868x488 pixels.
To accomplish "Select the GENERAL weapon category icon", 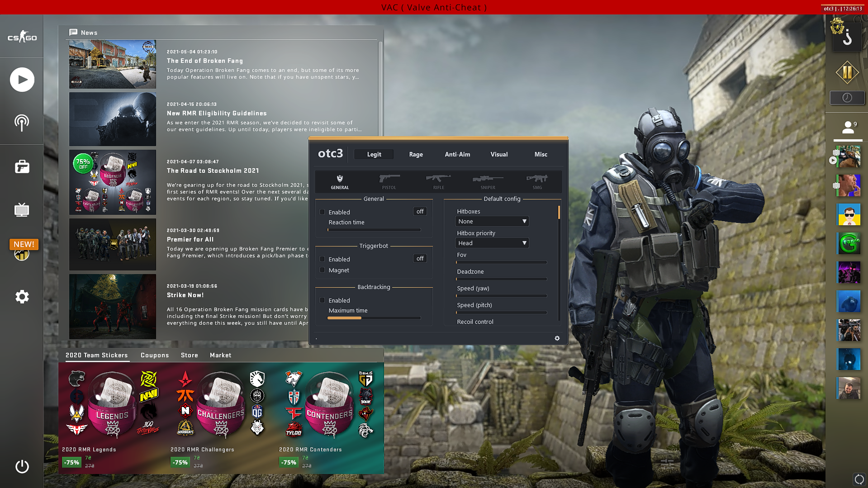I will [340, 182].
